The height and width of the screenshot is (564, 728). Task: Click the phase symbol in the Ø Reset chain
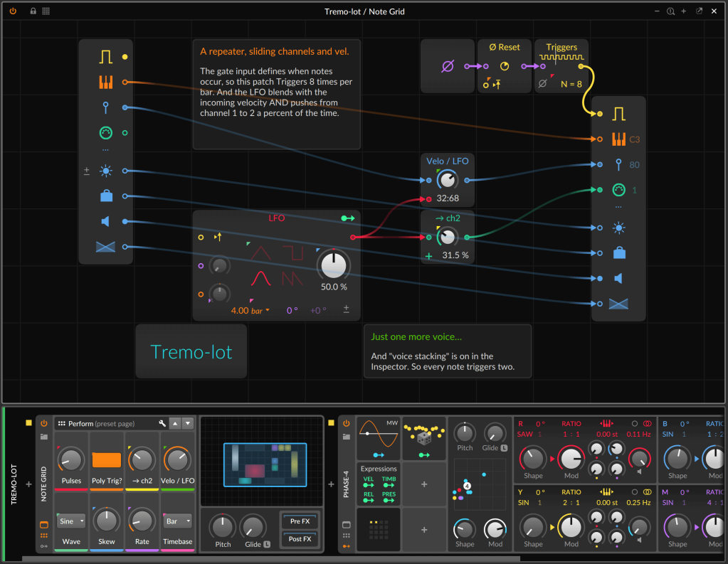click(448, 66)
